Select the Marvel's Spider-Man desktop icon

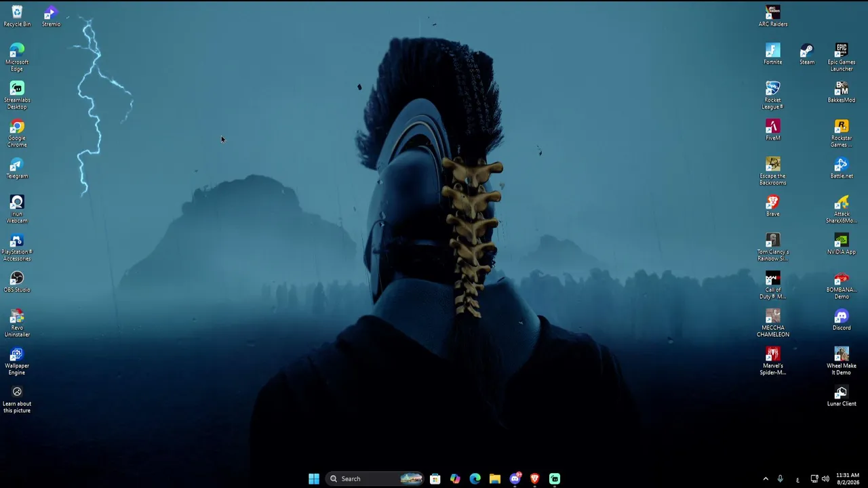773,361
